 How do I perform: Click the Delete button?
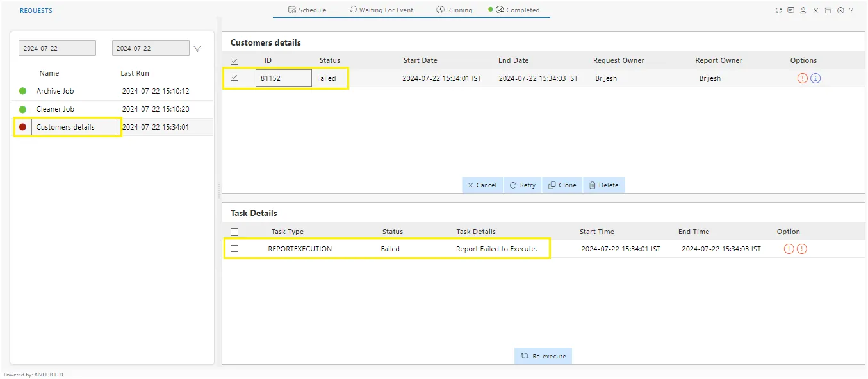point(604,185)
